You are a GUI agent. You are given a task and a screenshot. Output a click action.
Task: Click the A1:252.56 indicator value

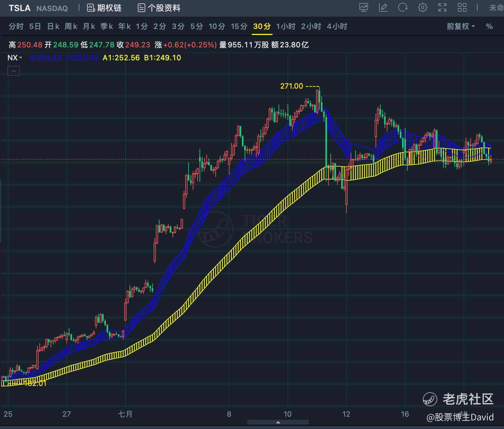click(x=121, y=58)
